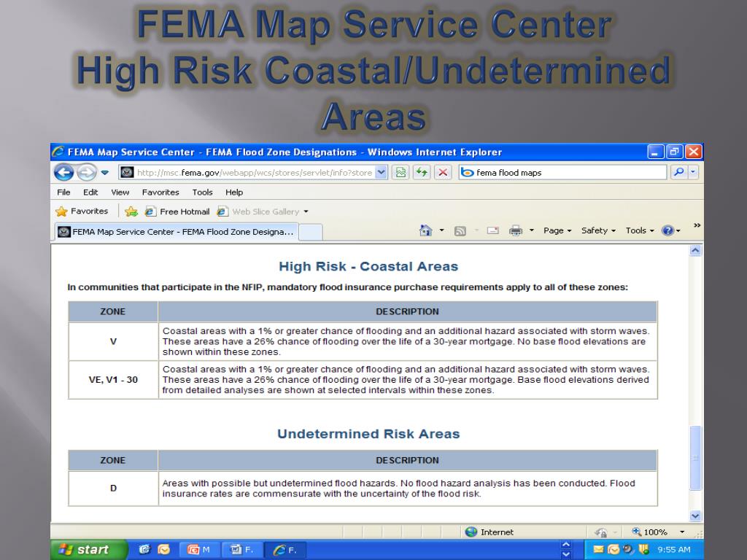Image resolution: width=747 pixels, height=560 pixels.
Task: Show more command bar items chevron
Action: [697, 225]
